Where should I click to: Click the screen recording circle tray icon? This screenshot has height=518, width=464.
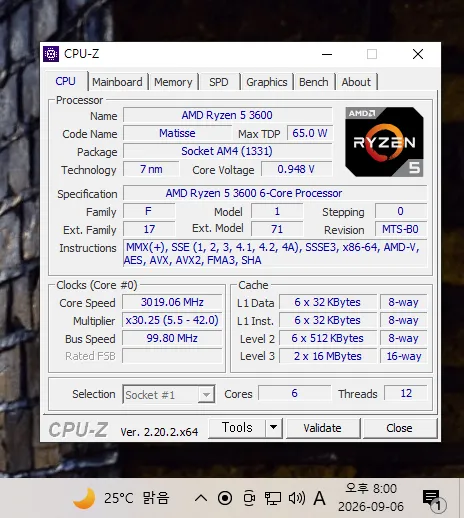pos(225,499)
